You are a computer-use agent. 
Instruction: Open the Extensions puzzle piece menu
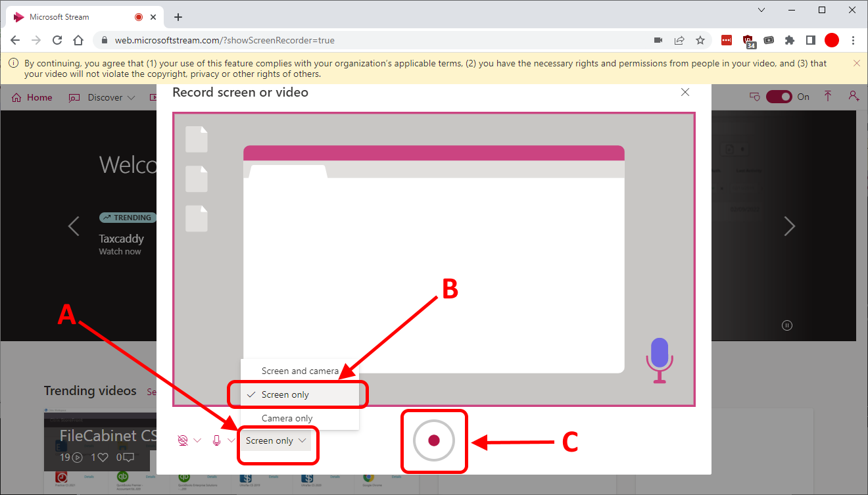click(x=790, y=40)
